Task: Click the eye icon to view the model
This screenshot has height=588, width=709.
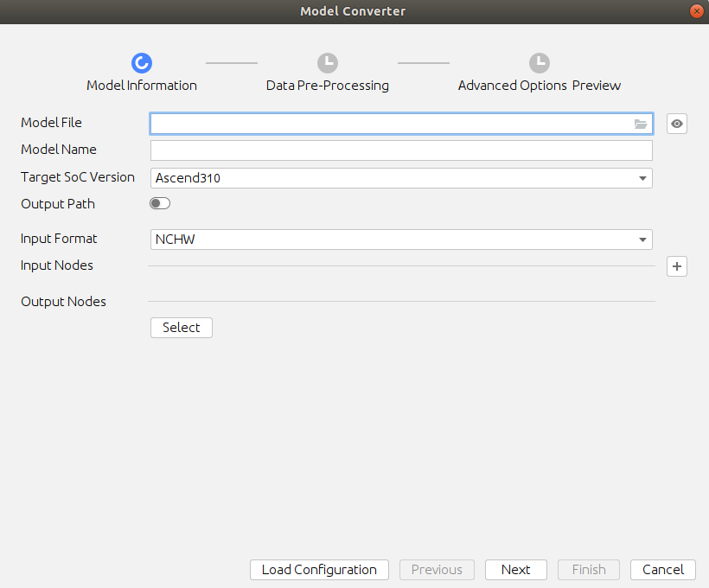Action: click(x=677, y=125)
